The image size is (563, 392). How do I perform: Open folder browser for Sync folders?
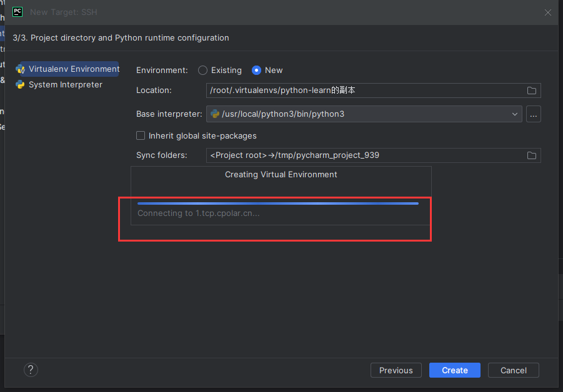point(531,155)
